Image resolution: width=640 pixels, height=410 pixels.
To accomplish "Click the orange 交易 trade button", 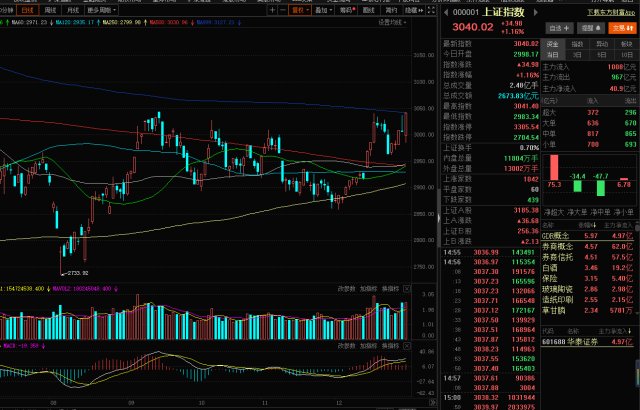I will [621, 29].
